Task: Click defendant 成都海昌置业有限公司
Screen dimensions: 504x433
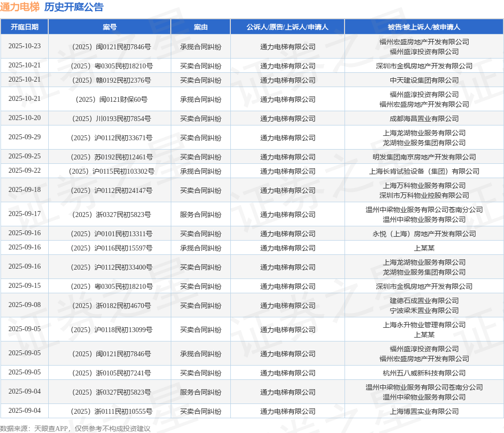Action: (424, 119)
